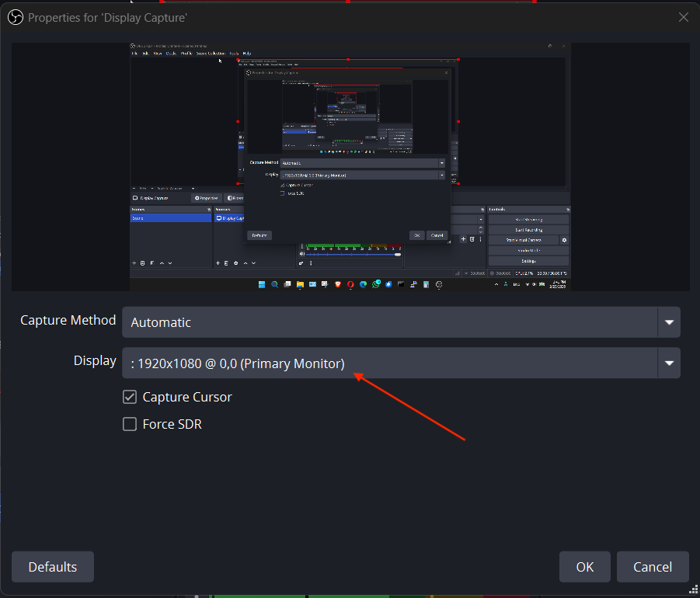Click the dialog resize grip in corner

(693, 590)
